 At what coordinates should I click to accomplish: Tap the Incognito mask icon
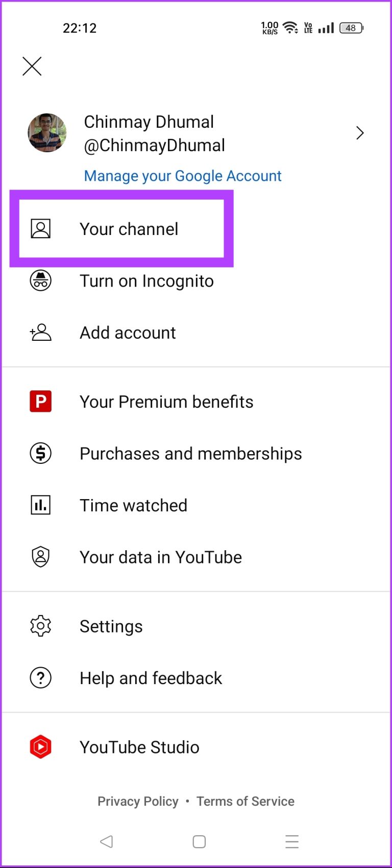click(40, 280)
